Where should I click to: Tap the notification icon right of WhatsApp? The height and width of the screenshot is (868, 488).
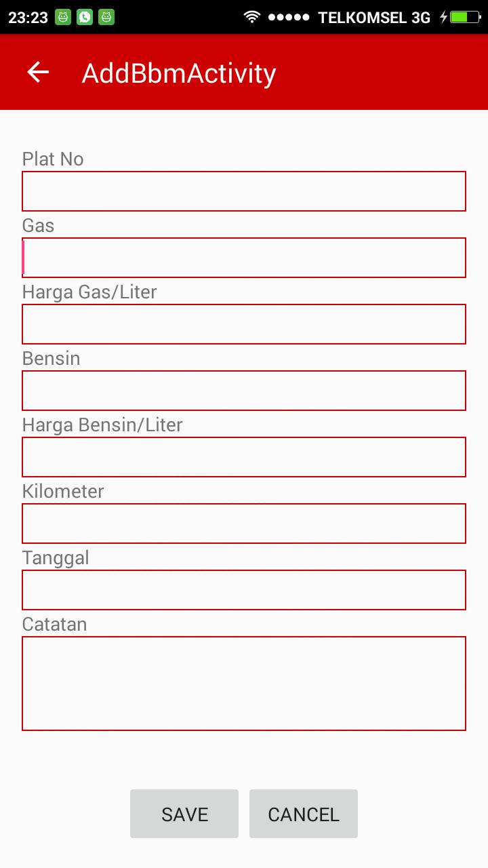tap(106, 17)
